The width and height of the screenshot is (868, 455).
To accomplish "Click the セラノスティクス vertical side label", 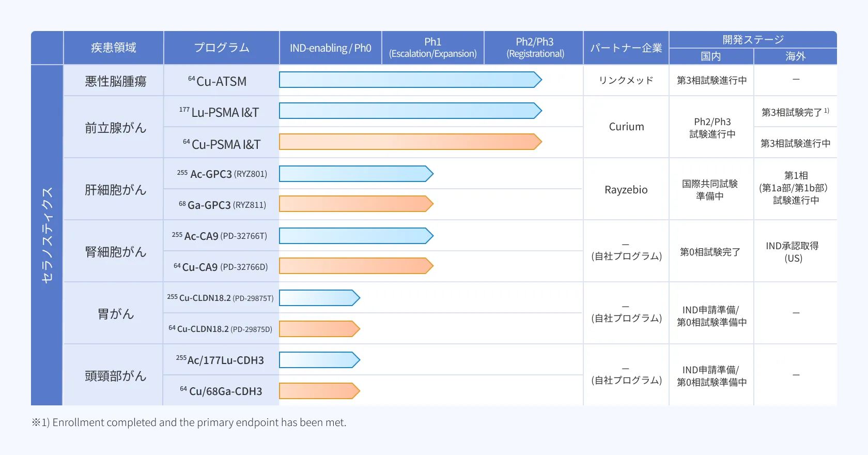I will (47, 235).
